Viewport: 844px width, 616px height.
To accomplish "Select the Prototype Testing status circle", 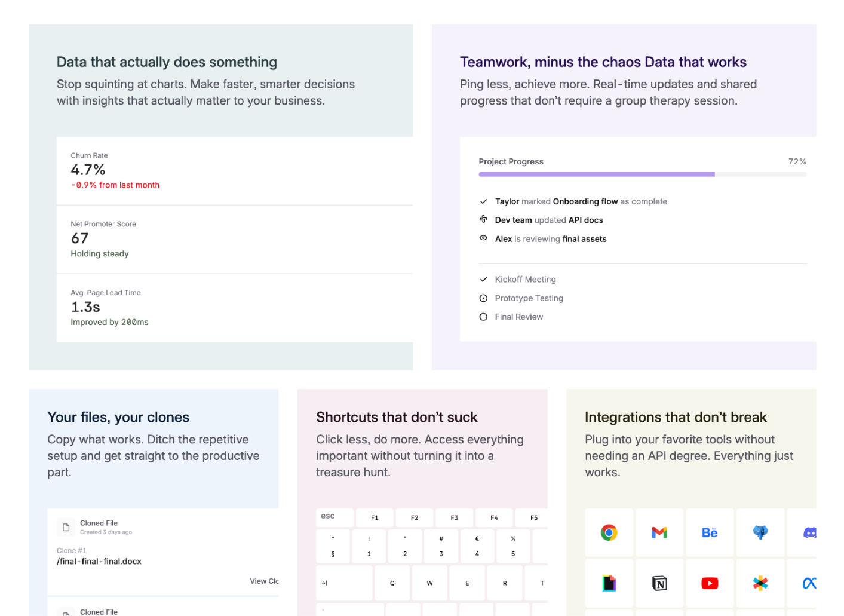I will point(483,298).
